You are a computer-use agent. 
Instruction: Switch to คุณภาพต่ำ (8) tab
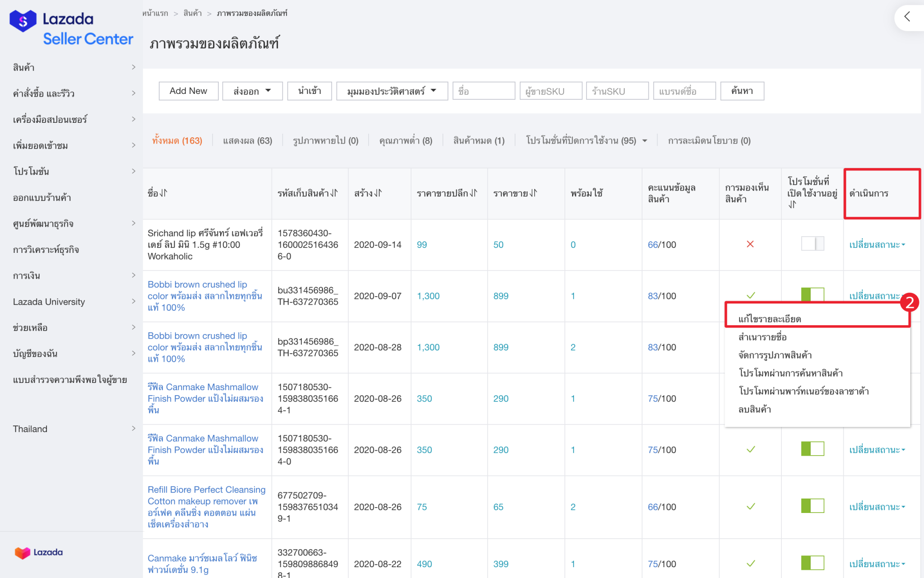coord(406,140)
